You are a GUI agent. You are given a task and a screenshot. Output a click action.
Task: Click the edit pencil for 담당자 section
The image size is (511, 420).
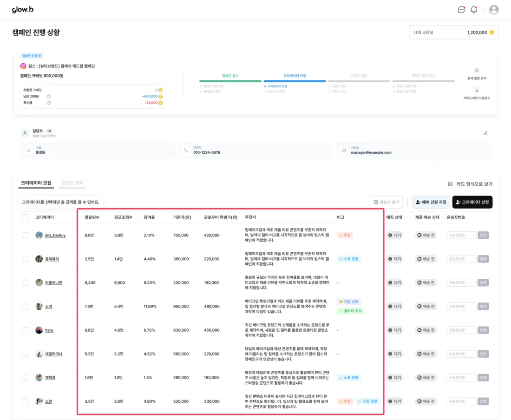click(485, 133)
